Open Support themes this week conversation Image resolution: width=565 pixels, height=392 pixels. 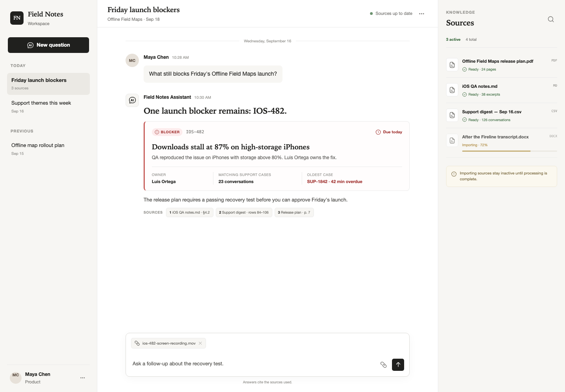48,107
